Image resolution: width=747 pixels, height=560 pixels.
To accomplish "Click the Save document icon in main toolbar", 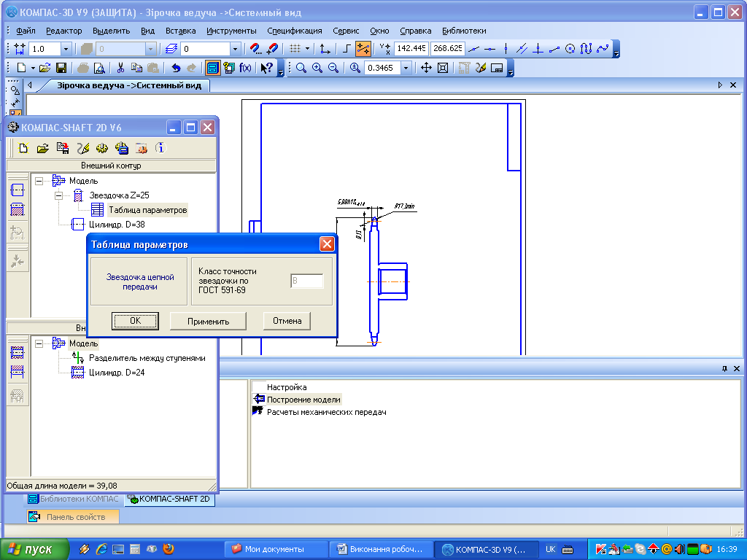I will [61, 68].
